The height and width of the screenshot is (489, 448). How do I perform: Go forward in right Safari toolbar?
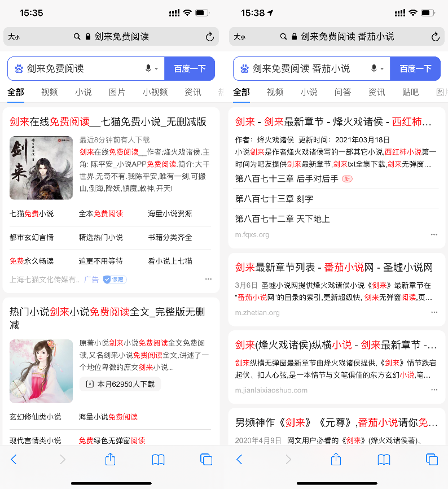288,459
